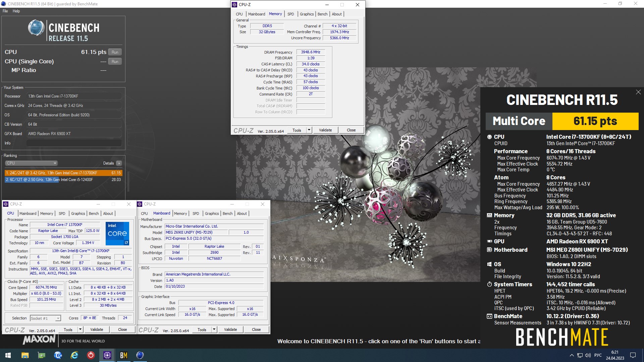644x362 pixels.
Task: Click Tools button in Memory CPU-Z window
Action: 297,130
